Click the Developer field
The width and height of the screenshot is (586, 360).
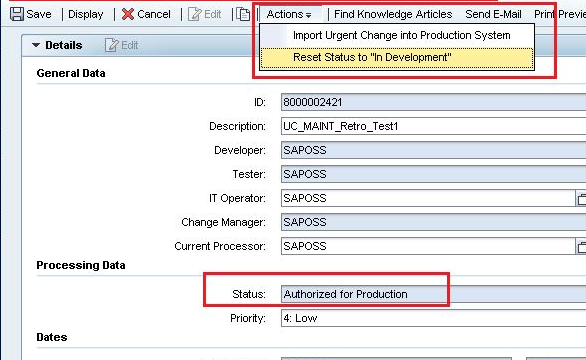(434, 150)
